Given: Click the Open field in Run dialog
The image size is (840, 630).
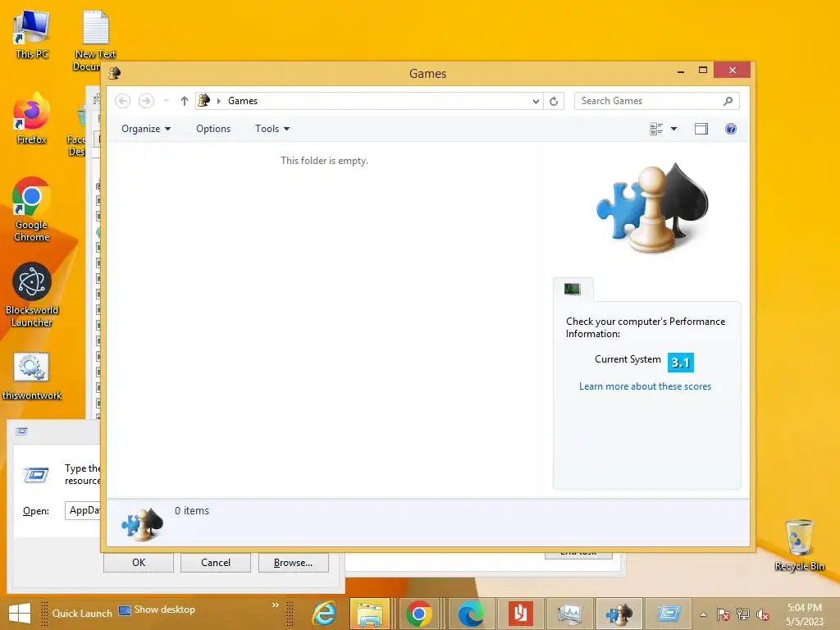Looking at the screenshot, I should (83, 510).
